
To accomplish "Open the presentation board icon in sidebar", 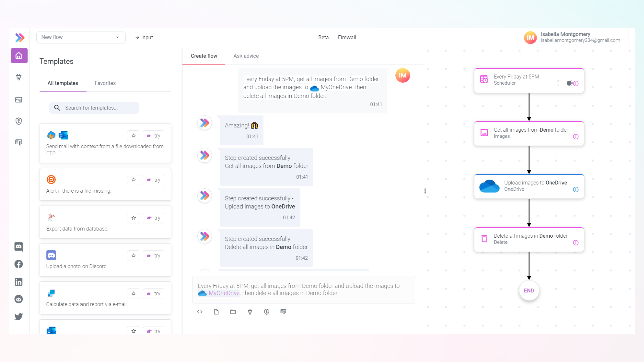I will point(19,142).
